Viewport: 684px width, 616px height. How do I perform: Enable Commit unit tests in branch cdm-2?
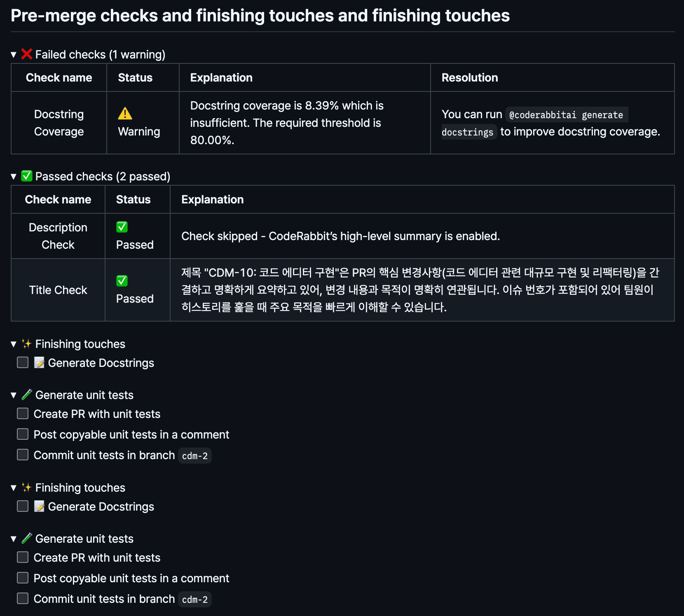pyautogui.click(x=23, y=455)
